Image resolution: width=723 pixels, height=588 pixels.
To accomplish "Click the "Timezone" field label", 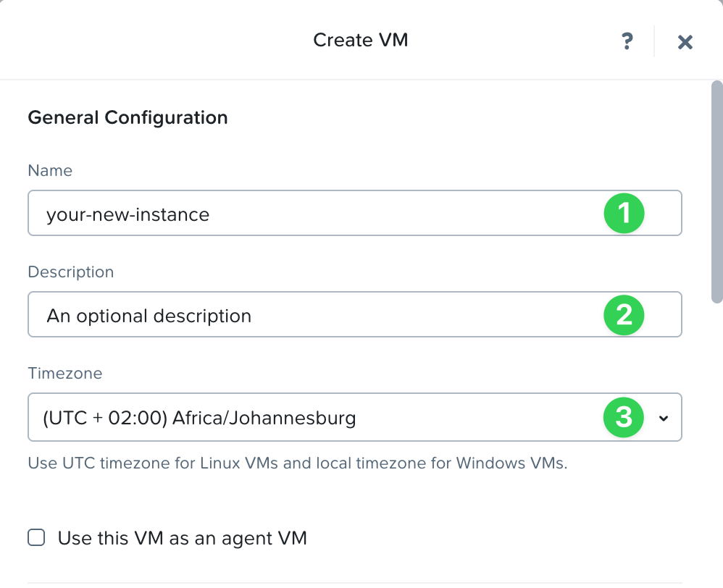I will (x=64, y=374).
